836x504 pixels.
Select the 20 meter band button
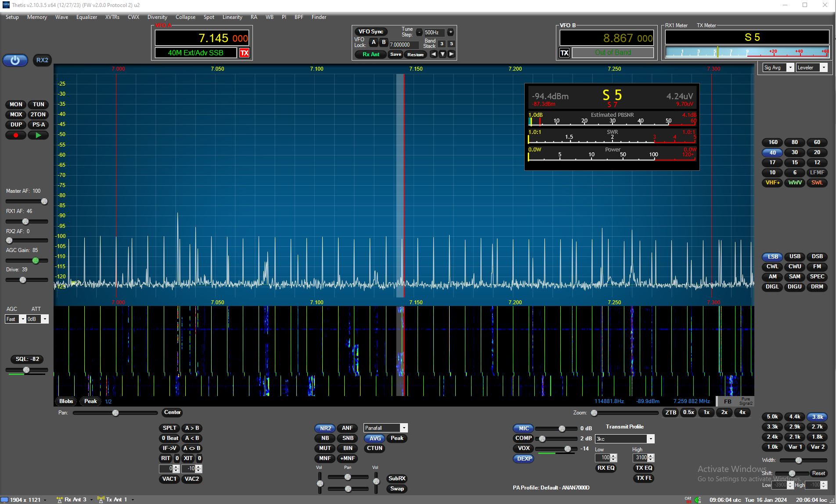pos(817,152)
